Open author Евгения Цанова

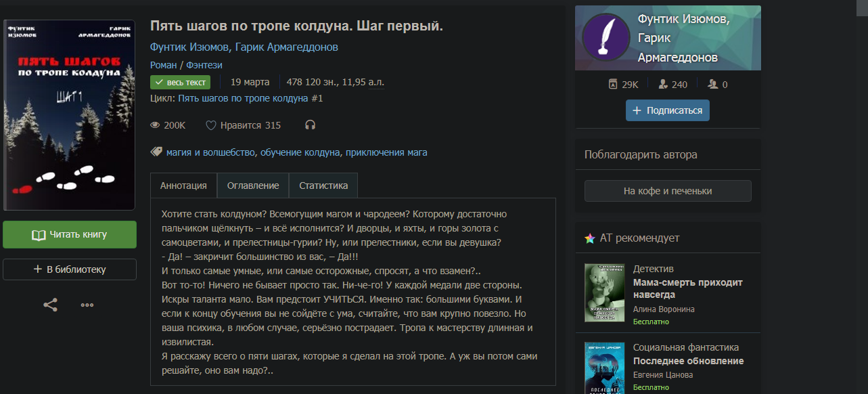tap(663, 375)
